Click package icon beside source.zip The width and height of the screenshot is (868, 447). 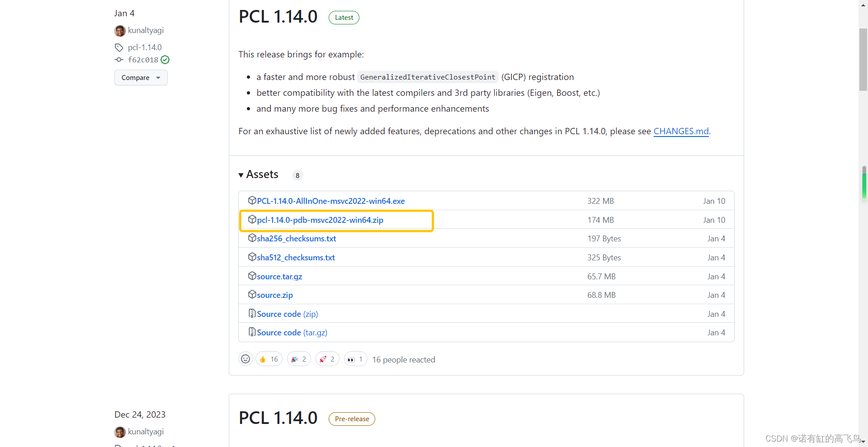tap(252, 294)
